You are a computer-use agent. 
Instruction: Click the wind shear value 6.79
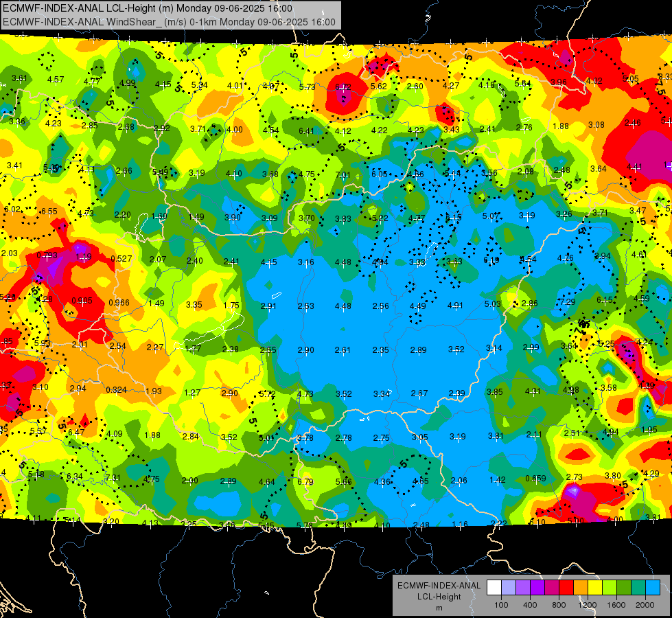[x=305, y=481]
